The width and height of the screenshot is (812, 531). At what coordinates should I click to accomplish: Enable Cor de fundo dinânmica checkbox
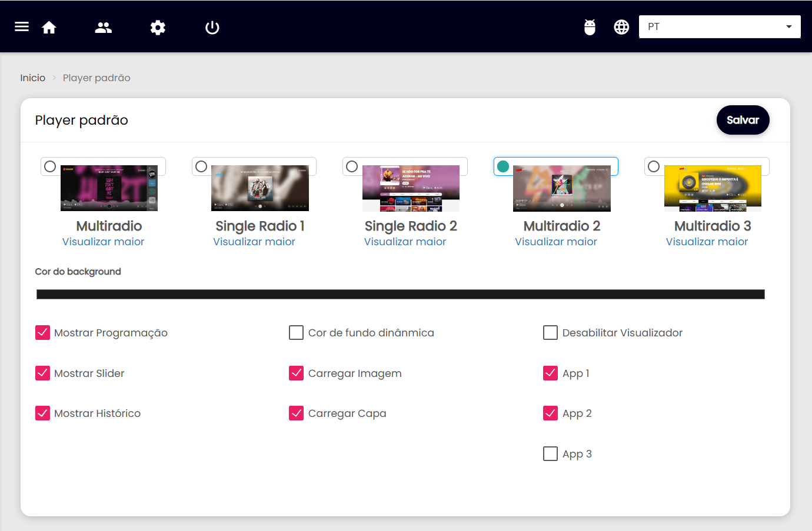297,333
